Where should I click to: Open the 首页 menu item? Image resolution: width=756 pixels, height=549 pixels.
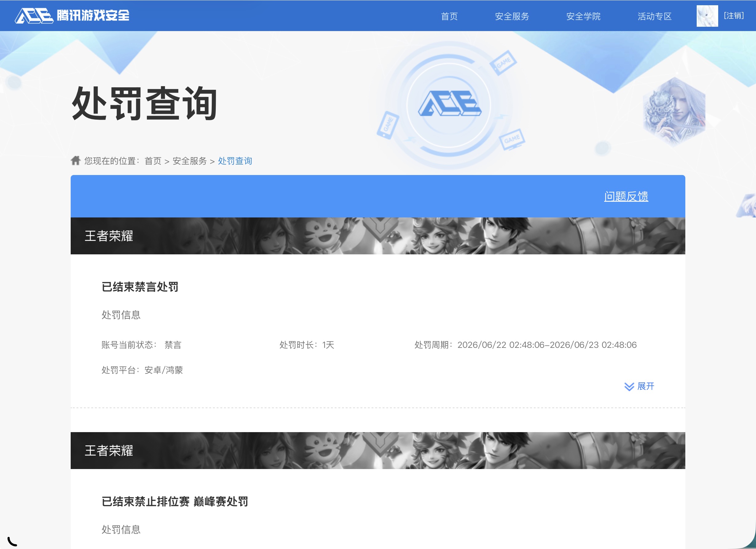click(x=449, y=16)
